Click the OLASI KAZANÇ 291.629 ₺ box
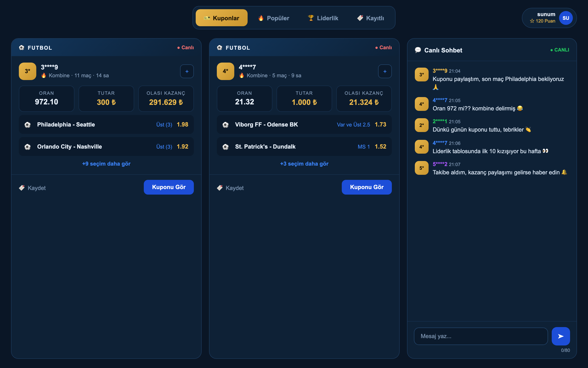588x368 pixels. [x=166, y=99]
